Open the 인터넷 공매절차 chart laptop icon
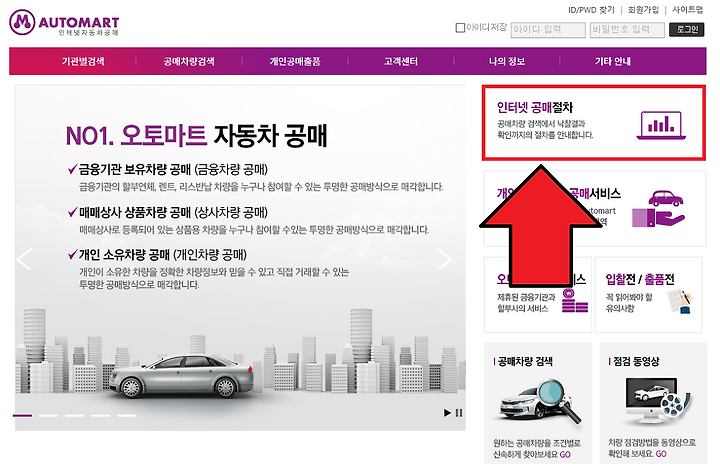 661,125
